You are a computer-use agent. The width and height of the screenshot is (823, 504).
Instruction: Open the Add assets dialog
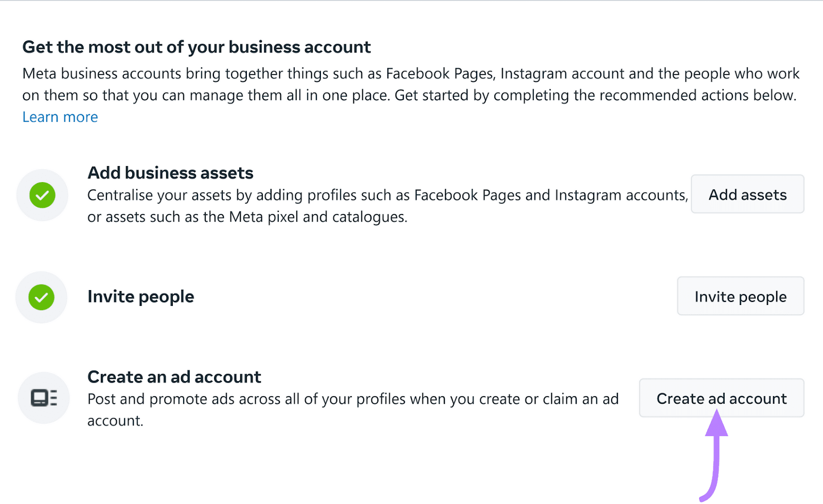747,194
